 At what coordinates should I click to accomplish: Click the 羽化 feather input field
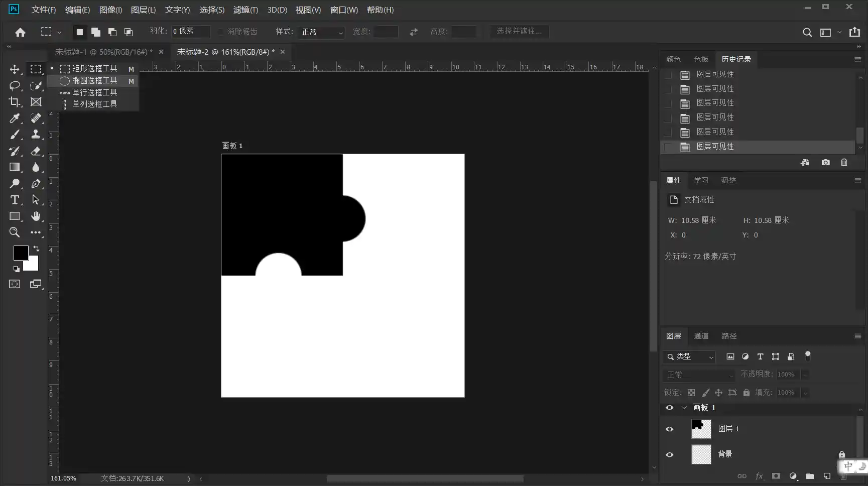190,32
